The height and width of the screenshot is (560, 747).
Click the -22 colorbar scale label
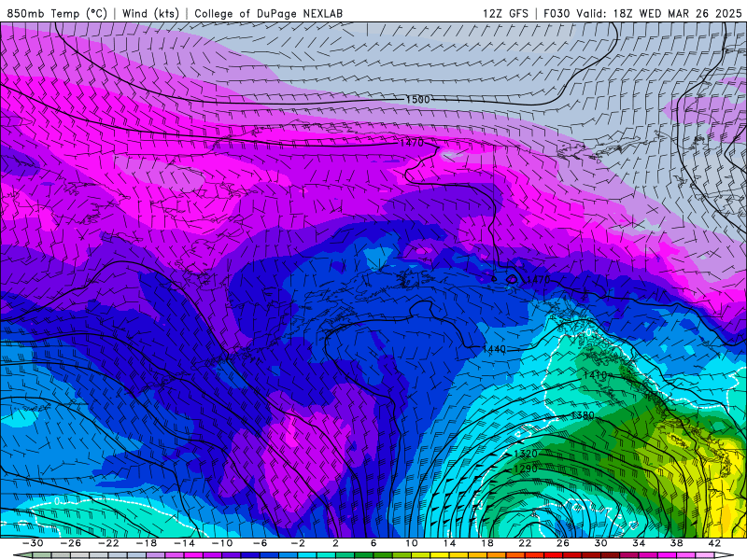[108, 543]
